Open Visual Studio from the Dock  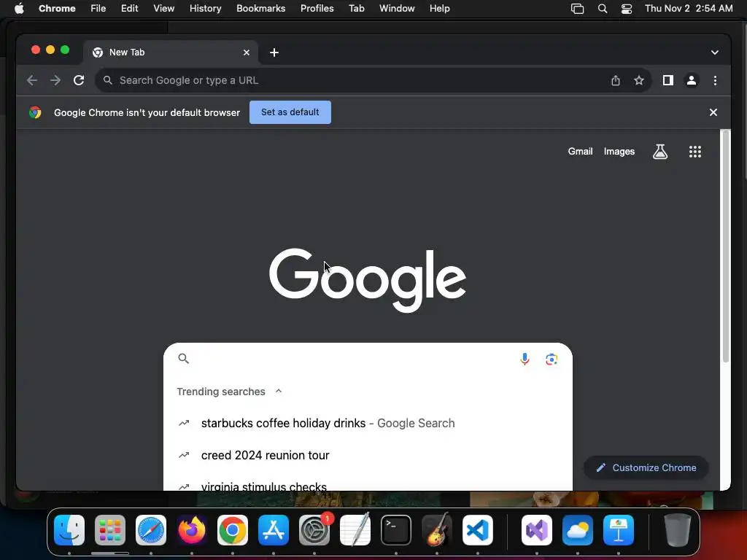point(537,530)
